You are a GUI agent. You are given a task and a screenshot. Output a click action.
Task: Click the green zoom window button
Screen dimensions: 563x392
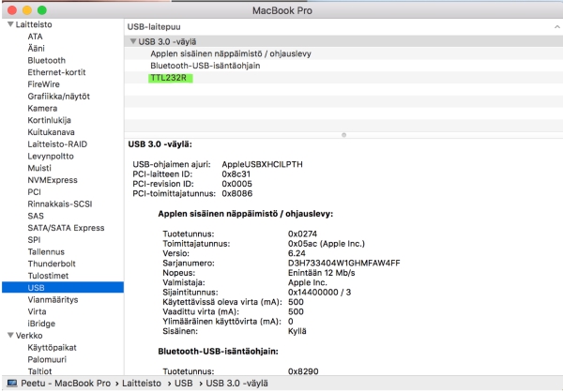point(42,10)
